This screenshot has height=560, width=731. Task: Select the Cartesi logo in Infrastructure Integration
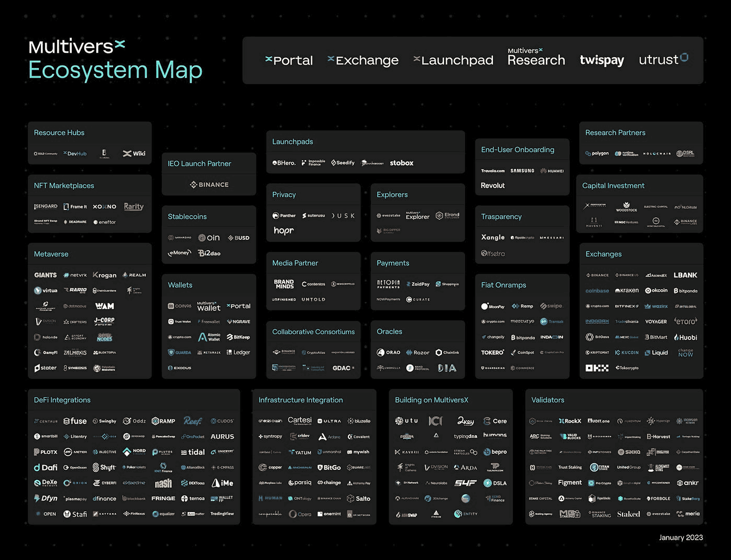coord(299,420)
